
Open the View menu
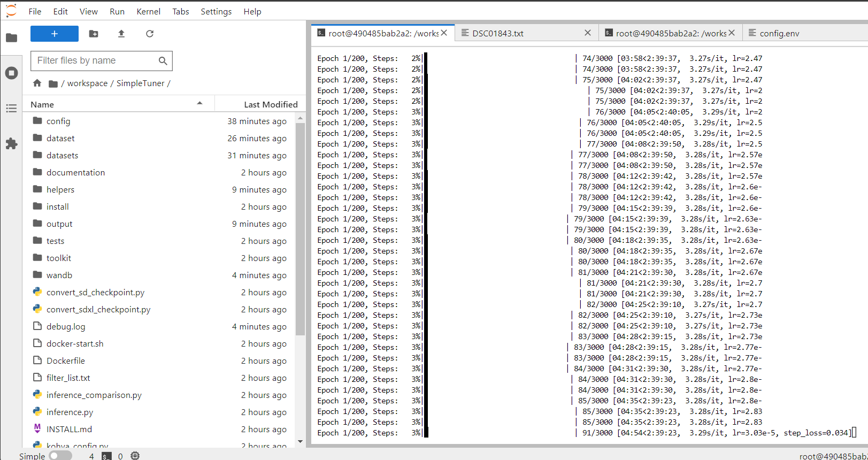[88, 11]
